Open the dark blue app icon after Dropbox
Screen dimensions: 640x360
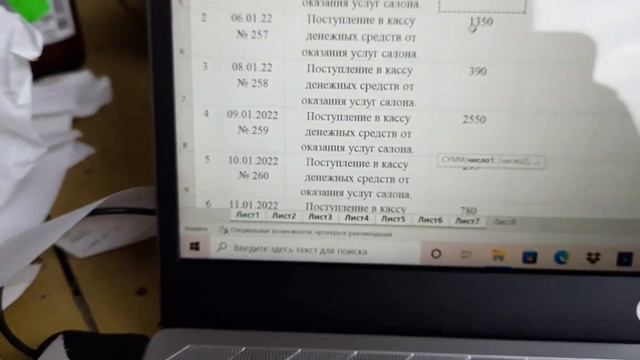click(624, 259)
